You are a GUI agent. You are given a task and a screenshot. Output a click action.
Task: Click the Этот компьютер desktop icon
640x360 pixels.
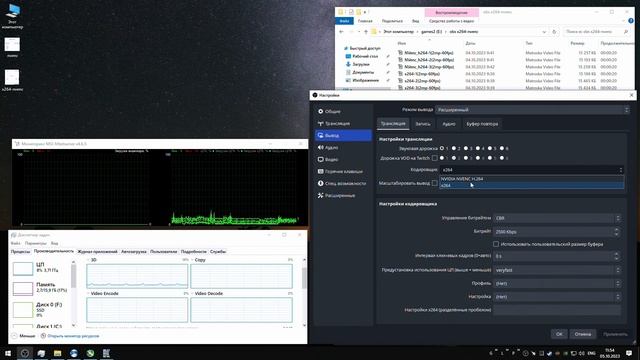[12, 16]
